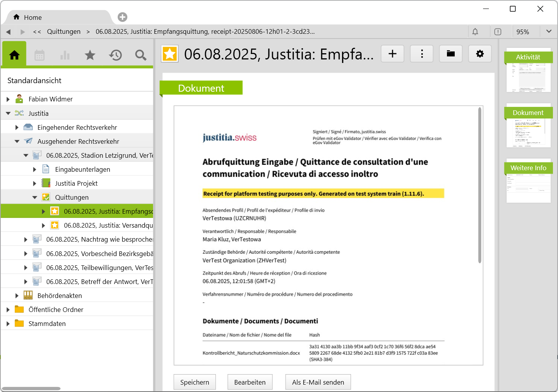The width and height of the screenshot is (558, 392).
Task: Click Bearbeiten button
Action: [250, 382]
